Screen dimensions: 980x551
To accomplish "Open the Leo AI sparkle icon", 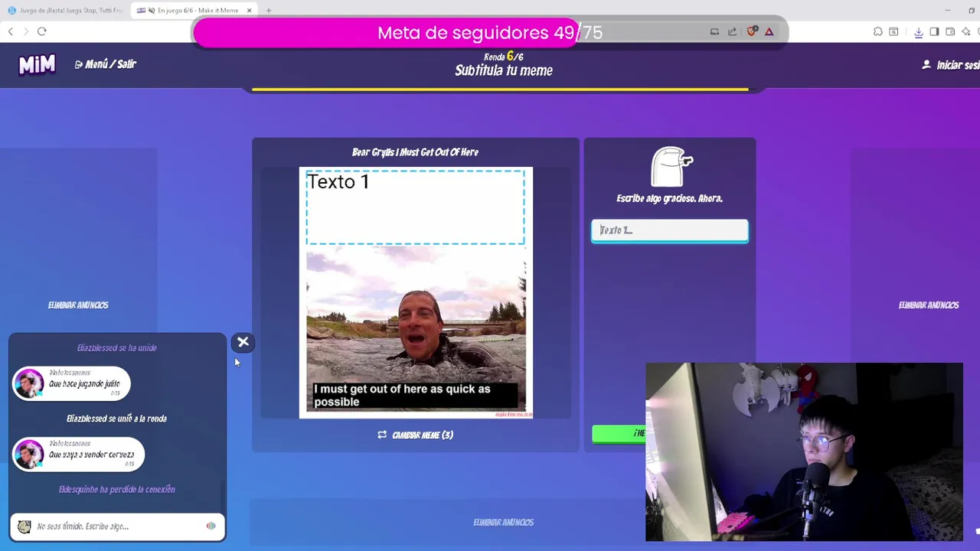I will point(966,31).
